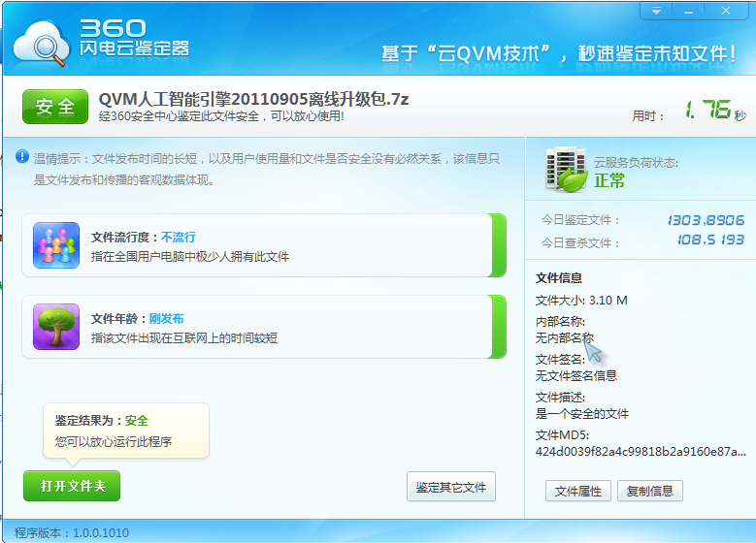
Task: Open the title bar dropdown menu arrow
Action: [656, 11]
